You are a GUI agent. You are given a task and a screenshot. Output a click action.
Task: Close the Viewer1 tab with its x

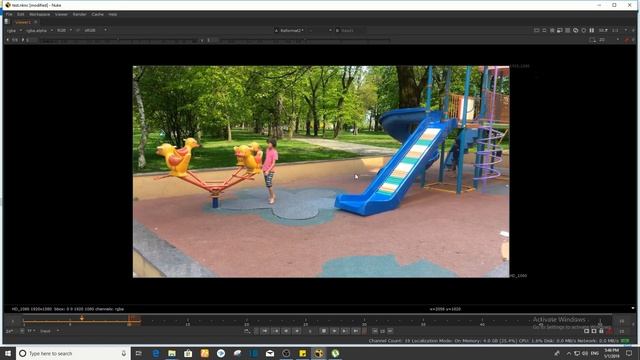36,22
